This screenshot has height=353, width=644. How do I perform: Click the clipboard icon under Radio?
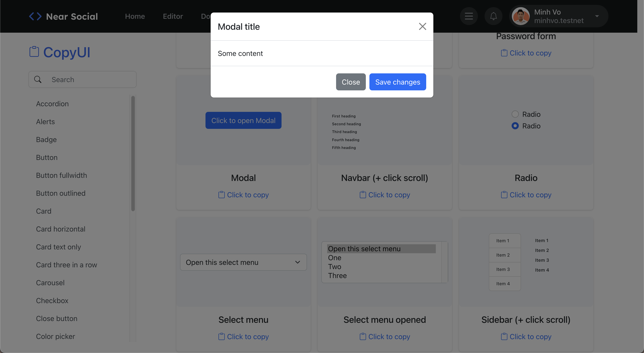coord(504,195)
